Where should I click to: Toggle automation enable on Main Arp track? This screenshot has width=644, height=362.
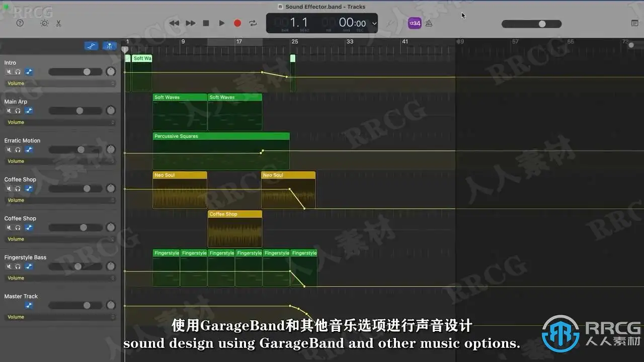(x=29, y=111)
